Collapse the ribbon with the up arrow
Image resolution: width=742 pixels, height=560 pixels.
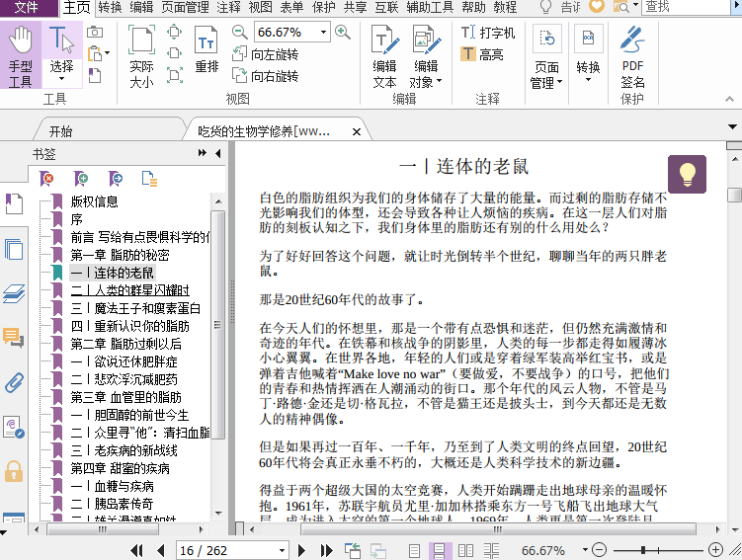[729, 99]
